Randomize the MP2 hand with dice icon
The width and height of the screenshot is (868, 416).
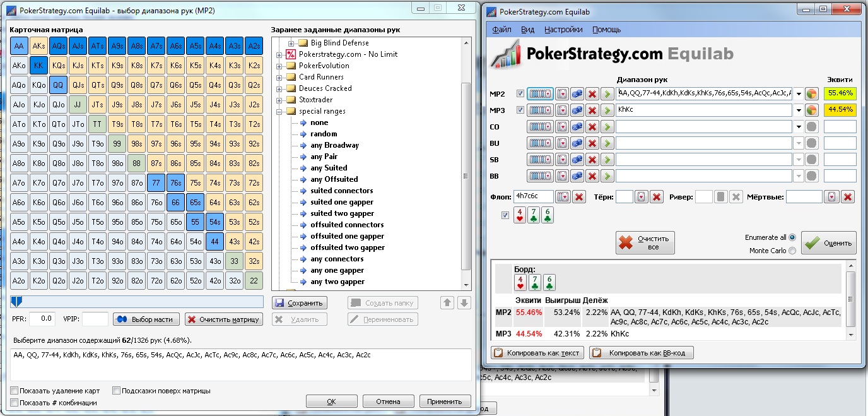click(x=577, y=94)
